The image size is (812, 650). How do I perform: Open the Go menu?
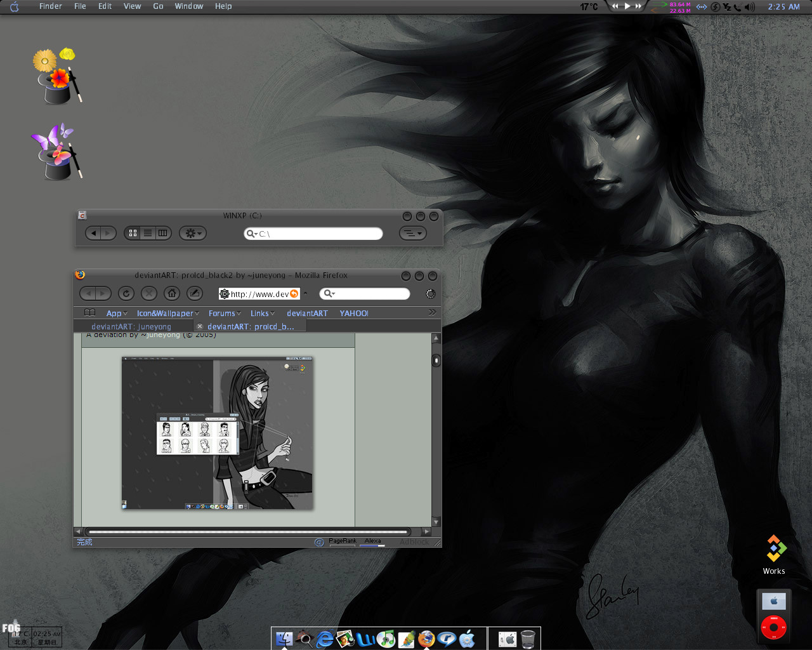[158, 6]
